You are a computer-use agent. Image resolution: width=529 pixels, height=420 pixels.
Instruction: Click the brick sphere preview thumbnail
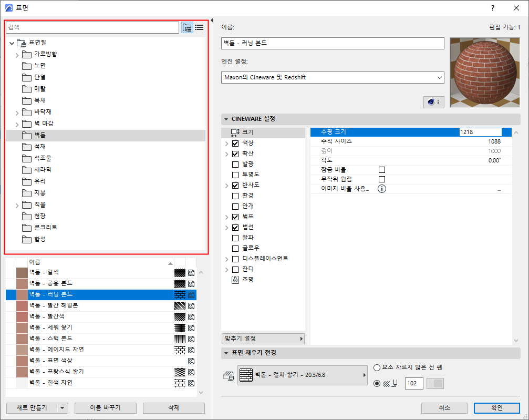(485, 73)
